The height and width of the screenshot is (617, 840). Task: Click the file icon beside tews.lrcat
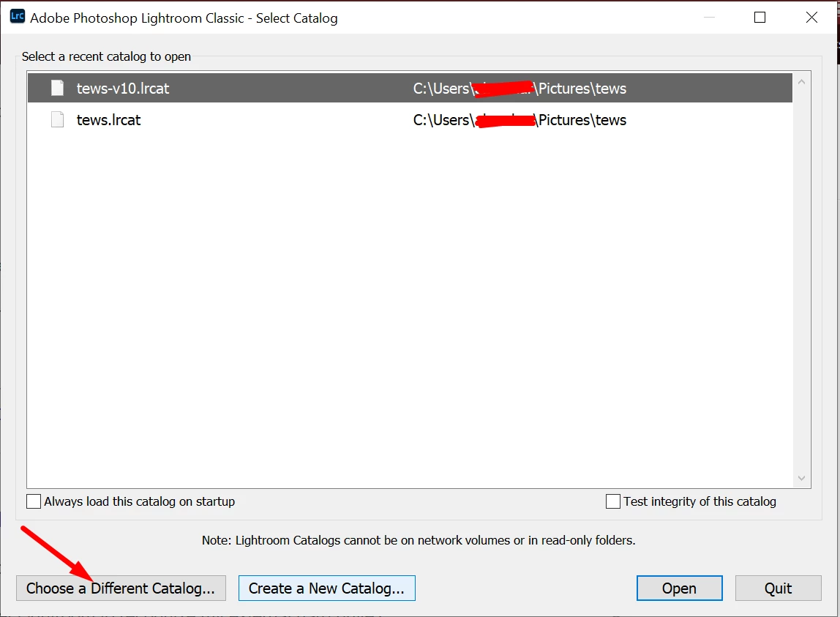57,119
